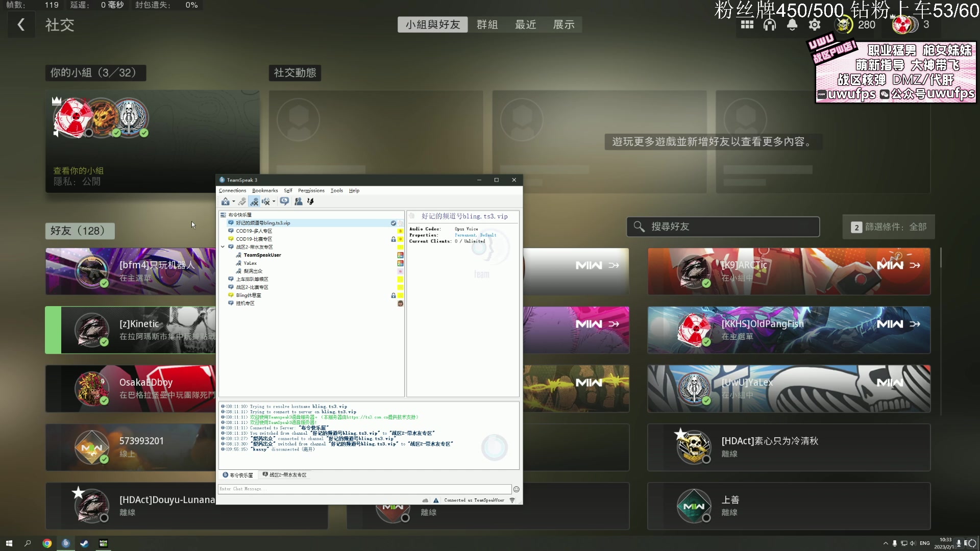
Task: Select server root 布令快乐屋 in channel tree
Action: (x=239, y=215)
